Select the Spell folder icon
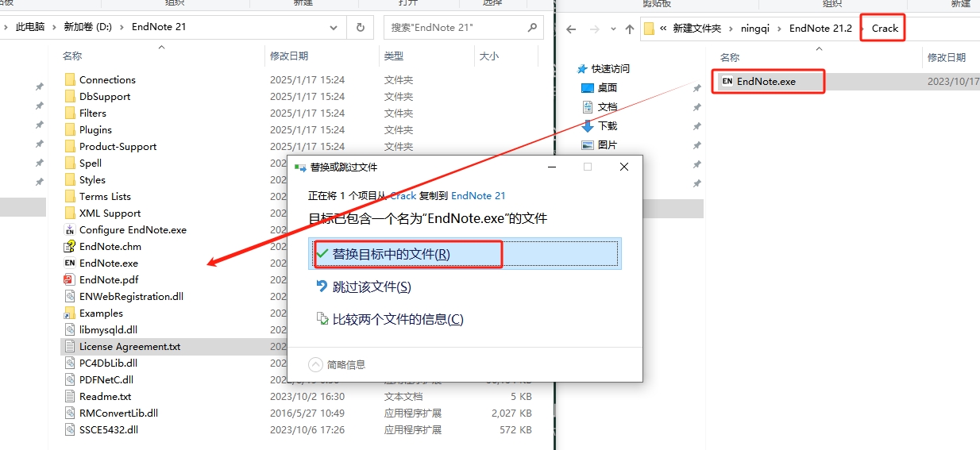 pyautogui.click(x=69, y=163)
